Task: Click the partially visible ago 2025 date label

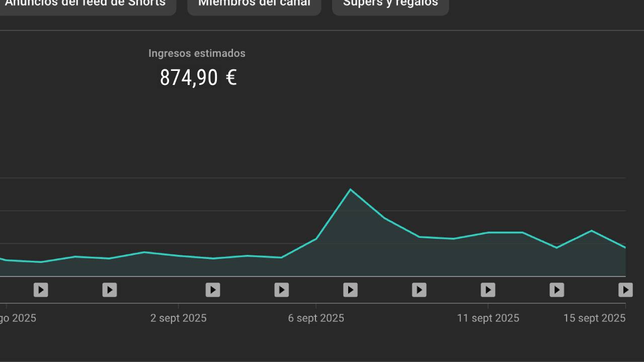Action: pos(18,318)
